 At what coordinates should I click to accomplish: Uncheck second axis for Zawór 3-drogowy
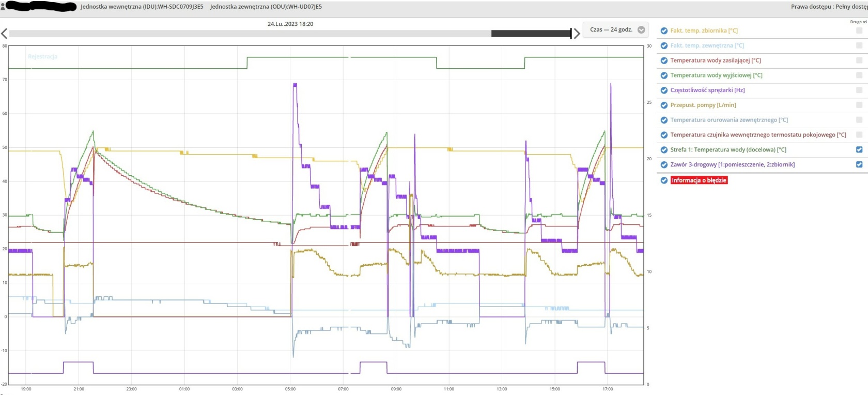click(x=859, y=164)
